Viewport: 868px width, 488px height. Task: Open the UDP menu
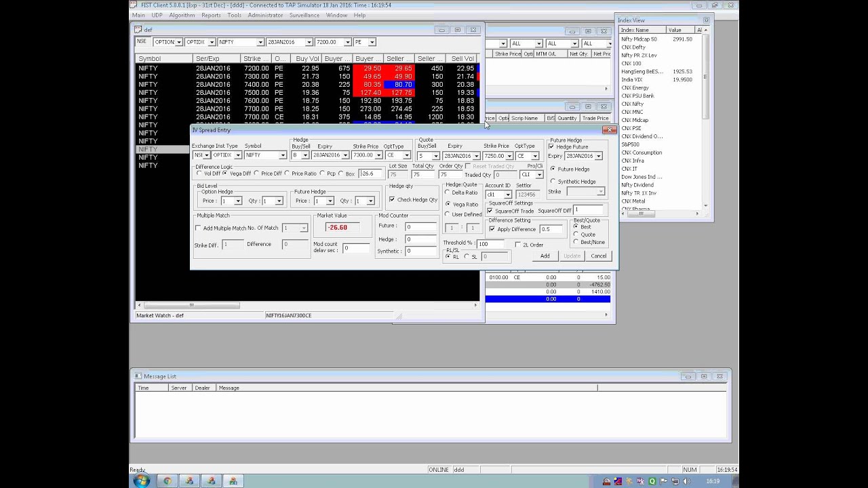point(157,15)
